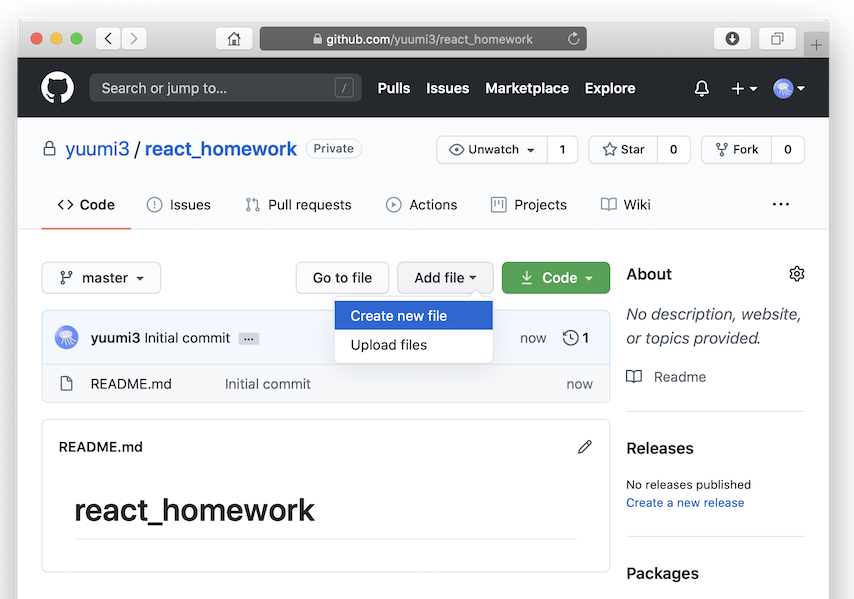
Task: Open Explore in the top navigation
Action: coord(610,88)
